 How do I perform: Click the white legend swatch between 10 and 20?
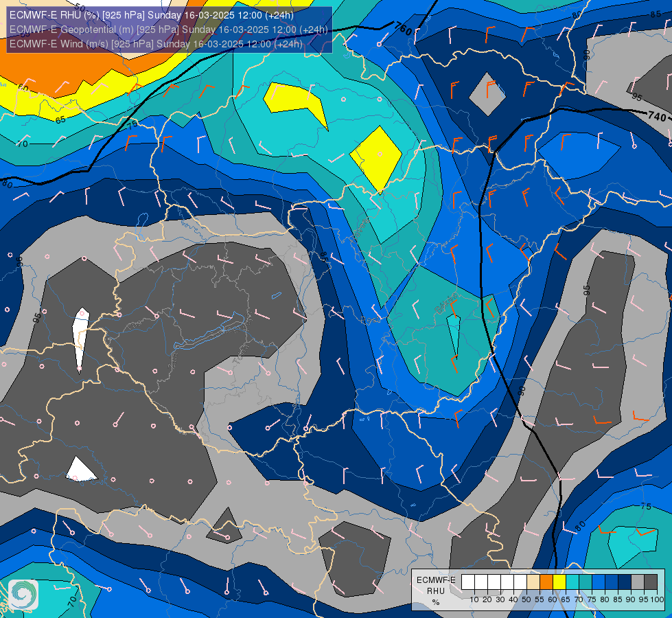click(481, 582)
